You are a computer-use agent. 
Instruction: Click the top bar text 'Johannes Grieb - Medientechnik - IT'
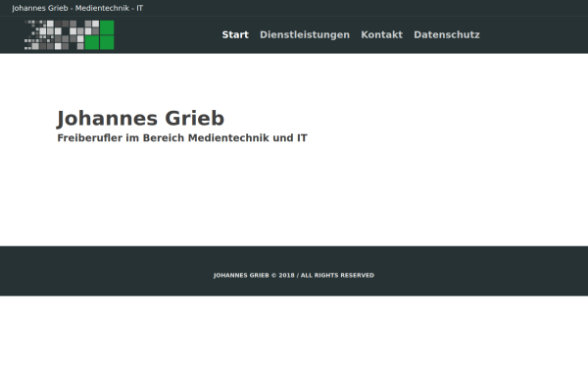[77, 8]
